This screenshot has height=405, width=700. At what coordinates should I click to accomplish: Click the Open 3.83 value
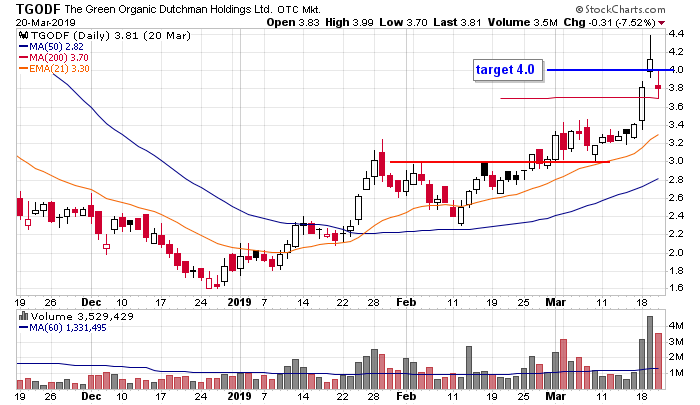point(293,22)
